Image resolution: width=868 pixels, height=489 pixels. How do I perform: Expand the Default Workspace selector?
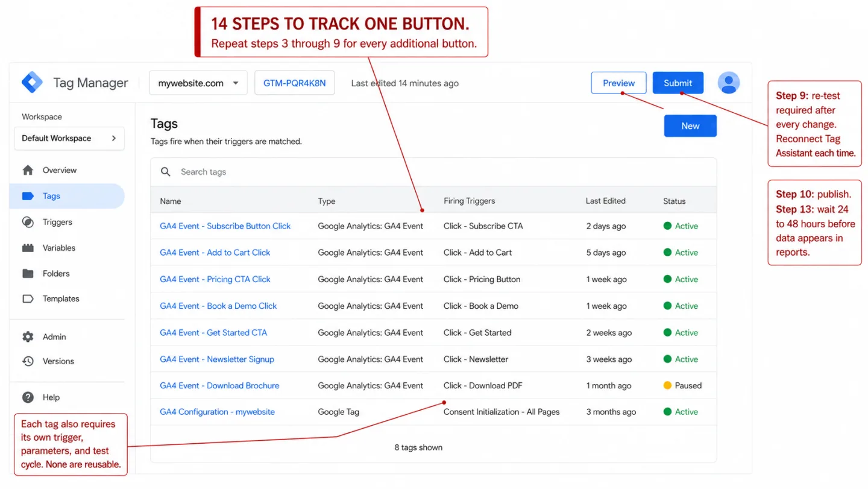coord(69,138)
